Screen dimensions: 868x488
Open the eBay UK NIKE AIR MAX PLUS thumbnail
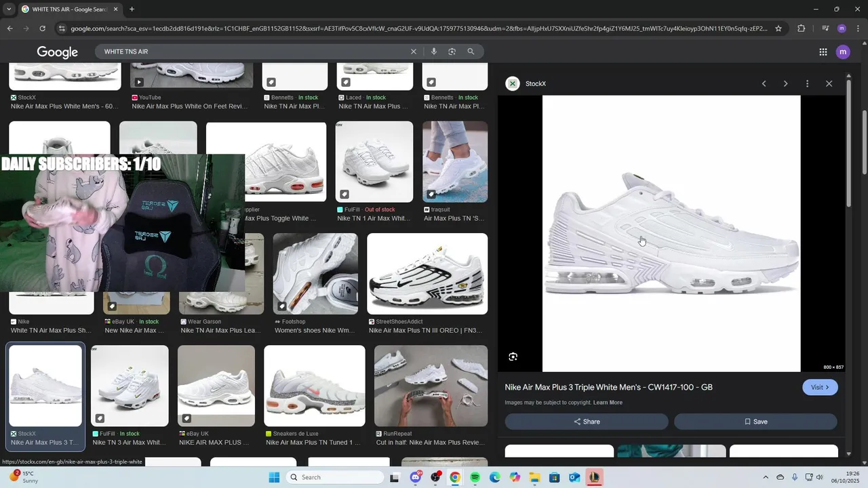pyautogui.click(x=216, y=386)
